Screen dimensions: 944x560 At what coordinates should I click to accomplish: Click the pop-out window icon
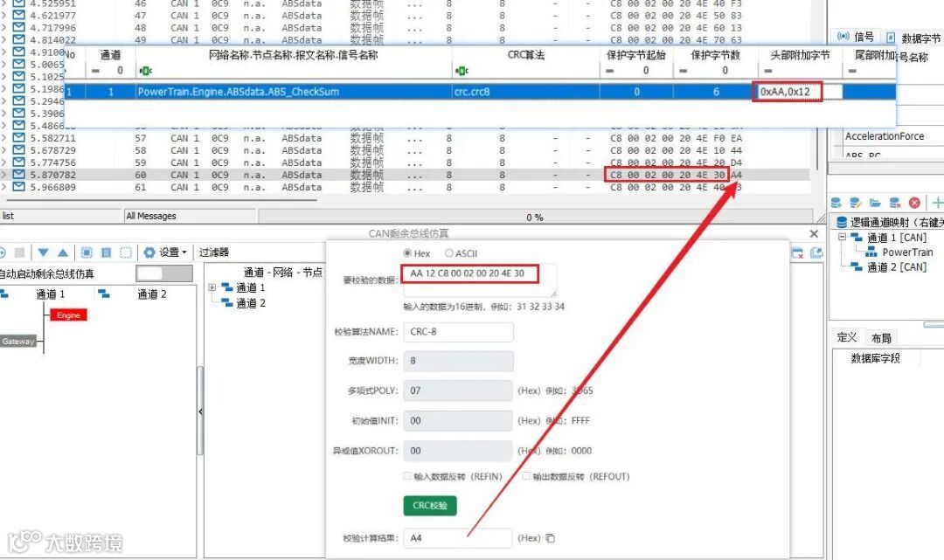pos(816,253)
